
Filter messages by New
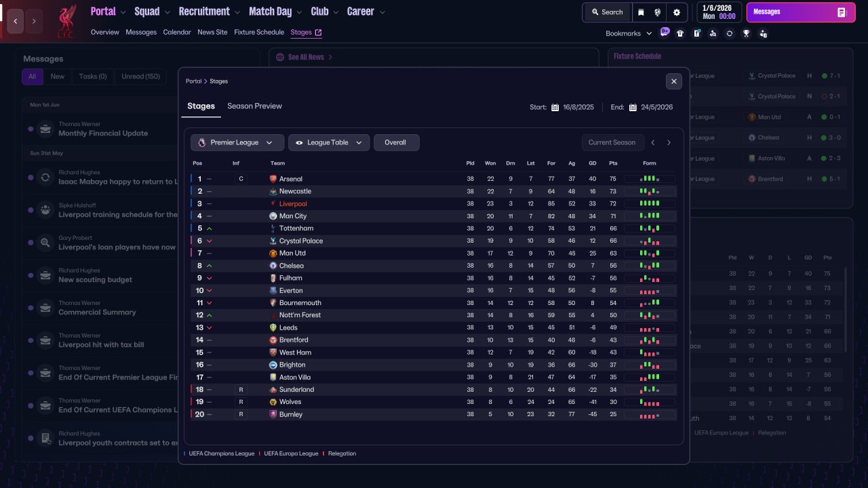coord(58,77)
